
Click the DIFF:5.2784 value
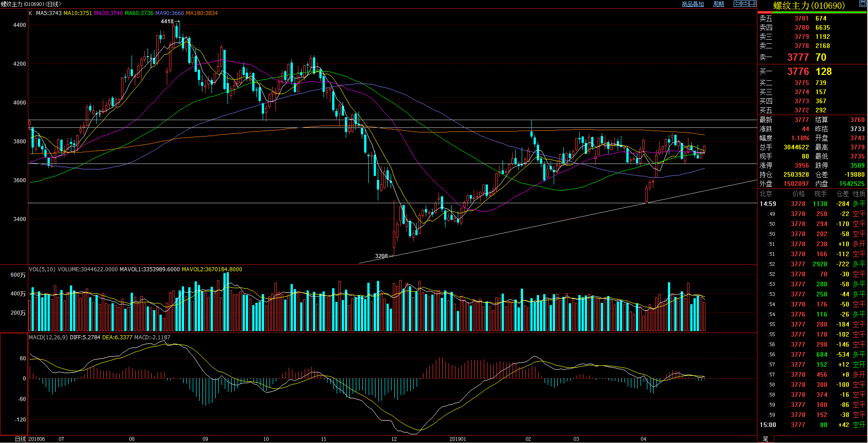(85, 338)
